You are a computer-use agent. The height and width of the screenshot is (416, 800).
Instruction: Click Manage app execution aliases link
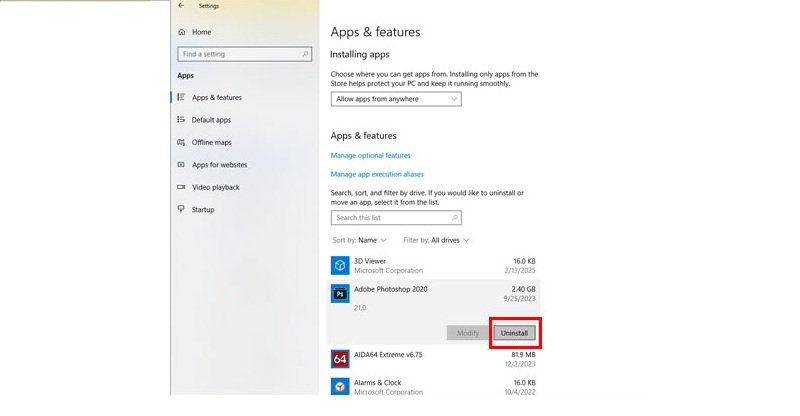coord(377,174)
